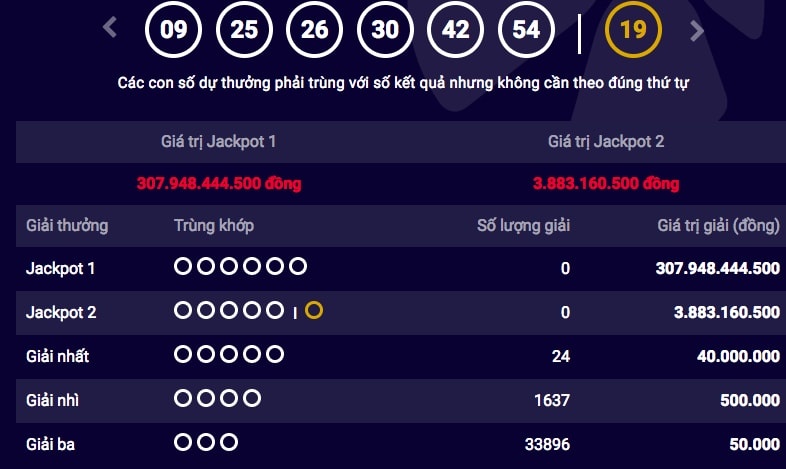786x469 pixels.
Task: Select the number 54 ball
Action: (526, 29)
